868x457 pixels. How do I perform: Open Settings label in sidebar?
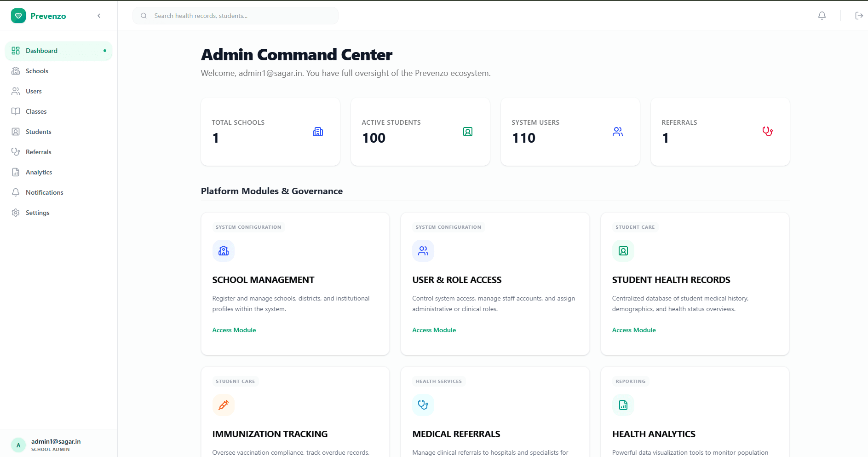[38, 213]
